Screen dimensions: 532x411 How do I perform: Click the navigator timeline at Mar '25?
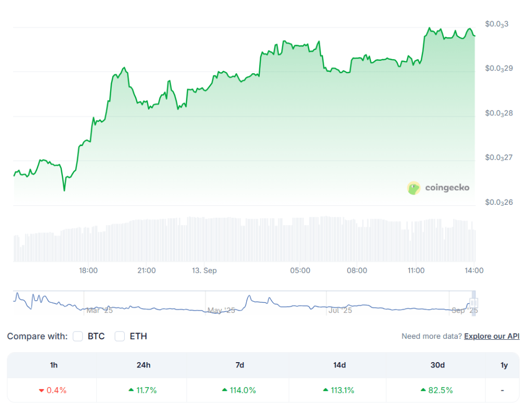point(100,310)
